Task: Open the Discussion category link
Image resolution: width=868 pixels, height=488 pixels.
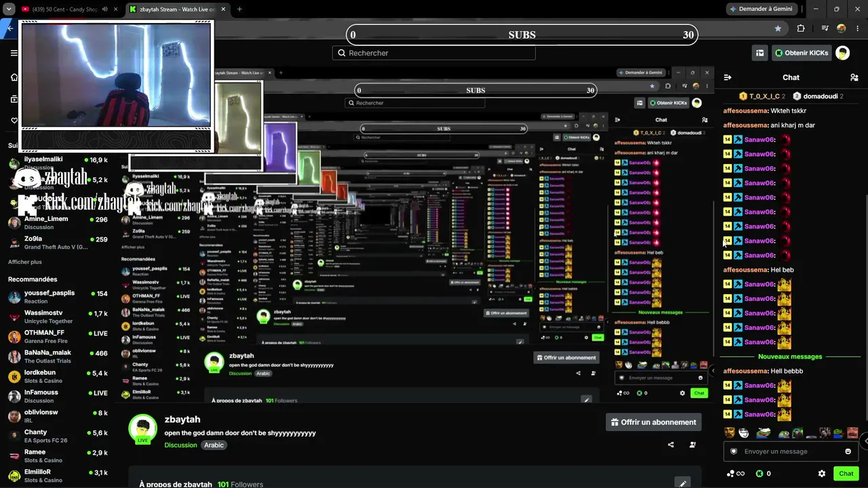Action: click(180, 445)
